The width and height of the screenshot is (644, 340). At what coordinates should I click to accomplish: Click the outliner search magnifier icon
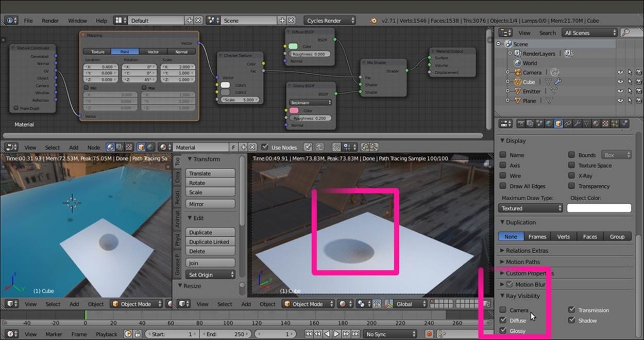click(x=625, y=33)
